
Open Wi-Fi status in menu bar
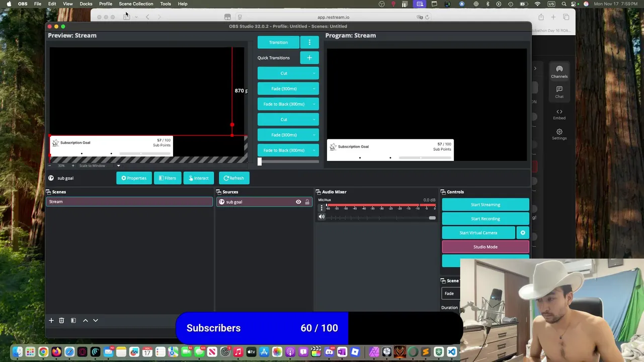537,4
